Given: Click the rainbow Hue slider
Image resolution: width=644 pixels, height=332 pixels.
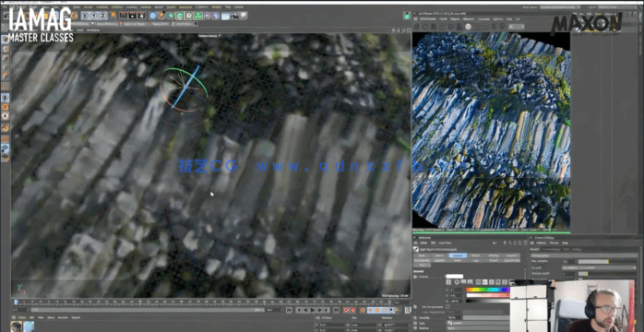Looking at the screenshot, I should (488, 290).
